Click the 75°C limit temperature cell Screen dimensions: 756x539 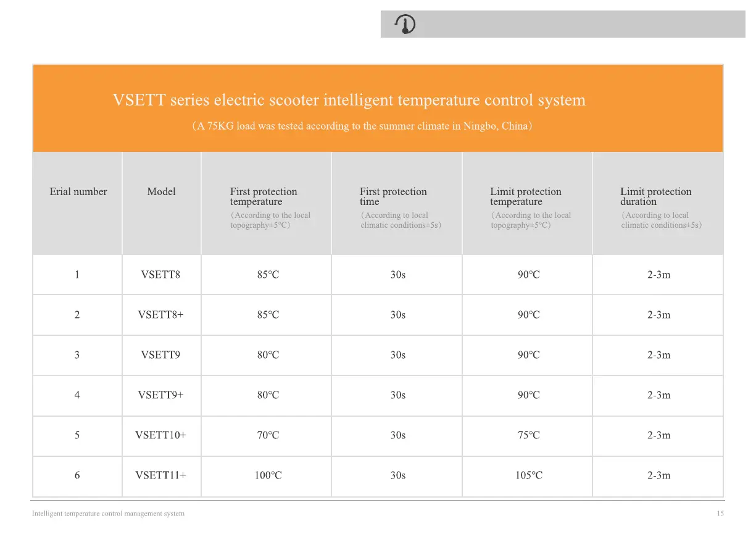(x=528, y=435)
